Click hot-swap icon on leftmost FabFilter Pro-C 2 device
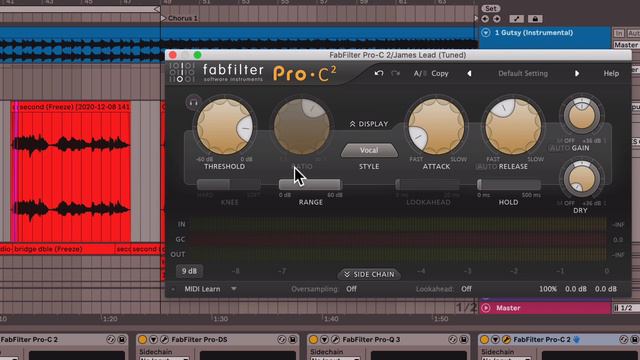The image size is (640, 360). click(111, 340)
